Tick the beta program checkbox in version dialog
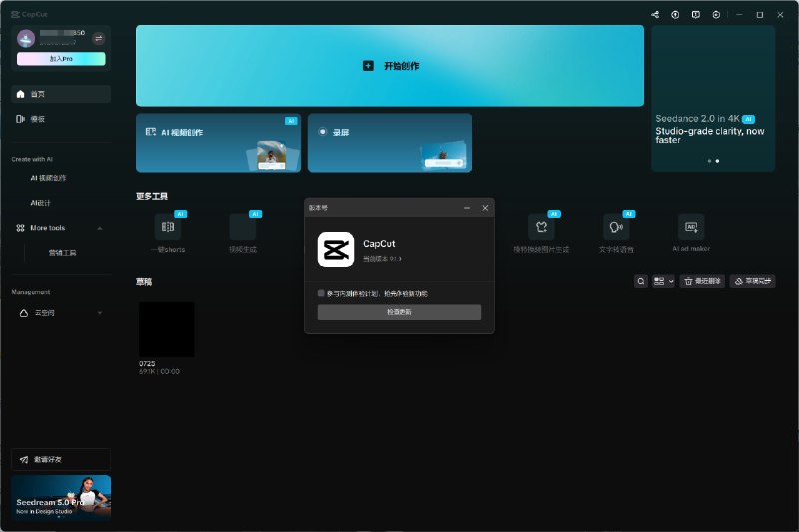 tap(321, 293)
